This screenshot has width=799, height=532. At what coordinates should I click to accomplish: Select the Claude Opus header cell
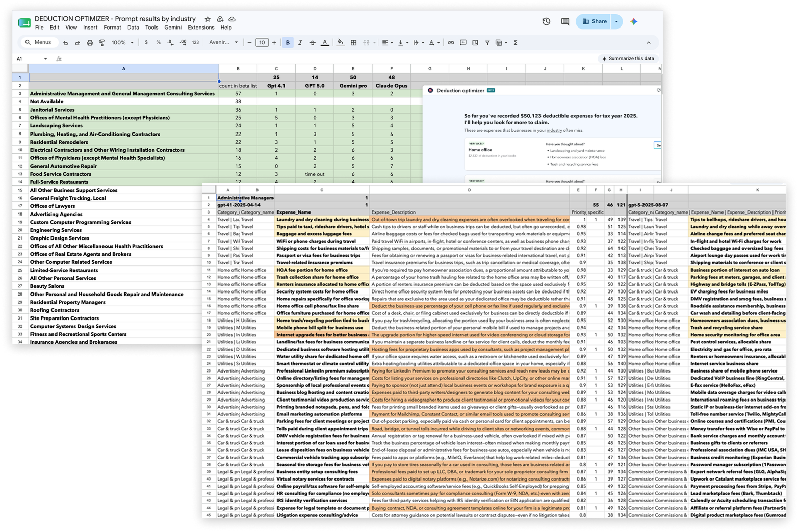tap(391, 86)
